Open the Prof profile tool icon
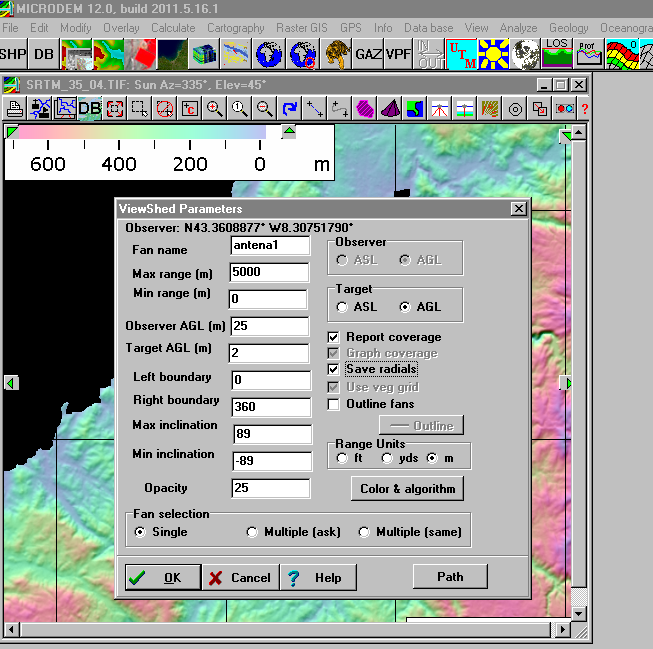 click(x=588, y=54)
